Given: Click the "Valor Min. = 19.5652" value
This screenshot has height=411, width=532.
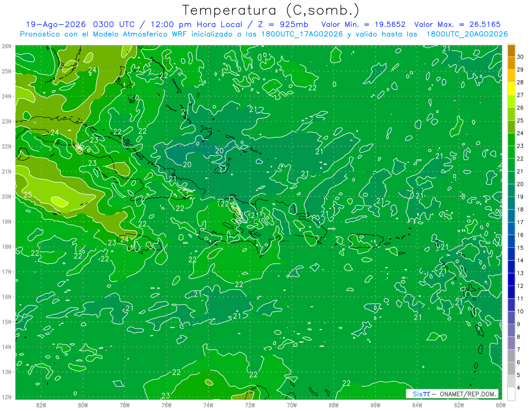Looking at the screenshot, I should tap(363, 24).
